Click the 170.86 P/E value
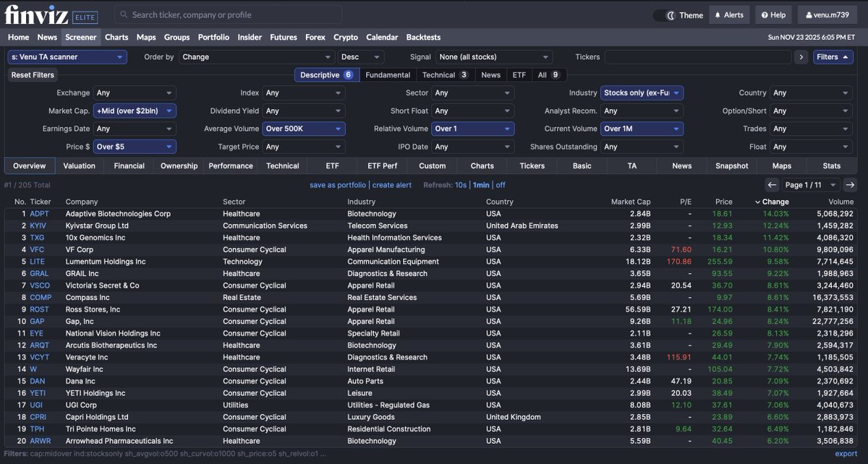 point(678,262)
